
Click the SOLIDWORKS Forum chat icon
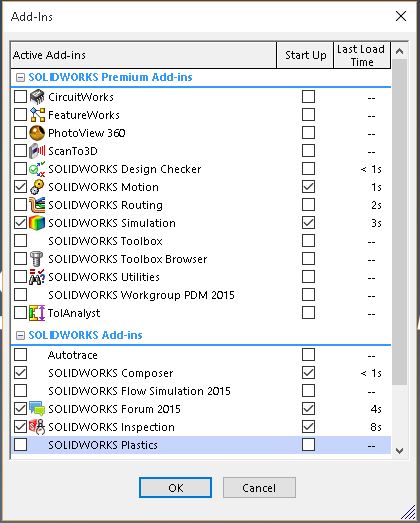pyautogui.click(x=37, y=409)
